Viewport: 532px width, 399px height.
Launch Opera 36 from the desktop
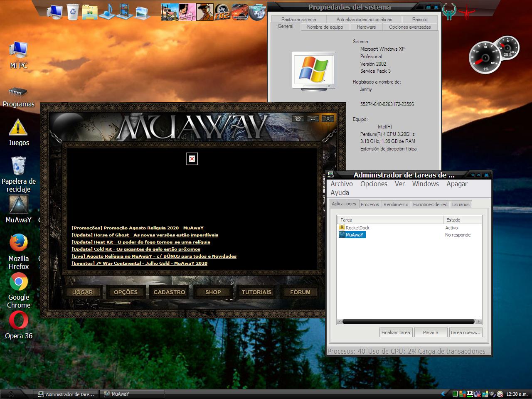click(19, 325)
